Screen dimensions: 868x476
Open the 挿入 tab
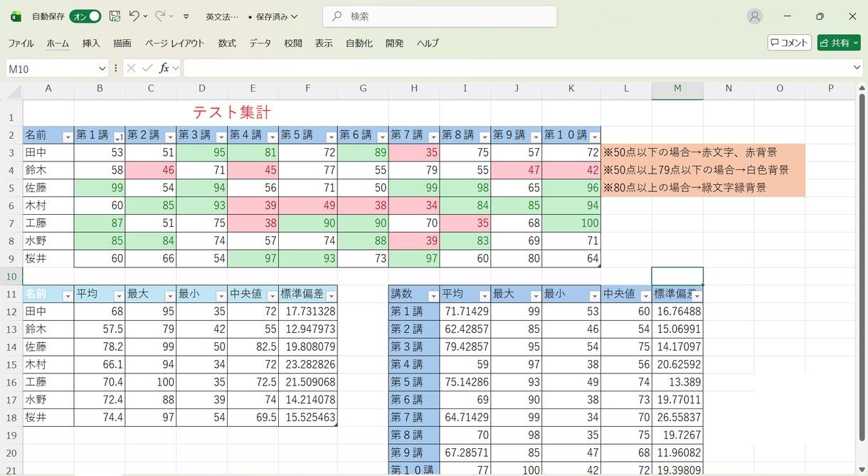[x=91, y=43]
